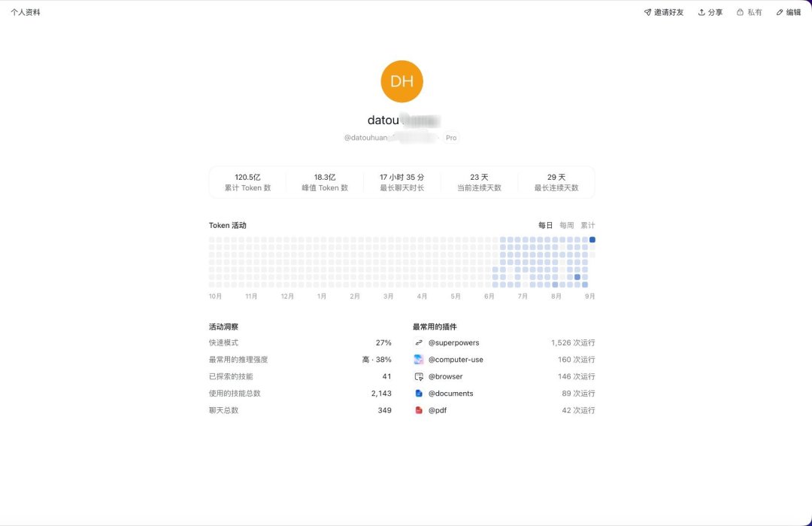Click the 高 · 38% value
The height and width of the screenshot is (526, 812).
[x=377, y=360]
